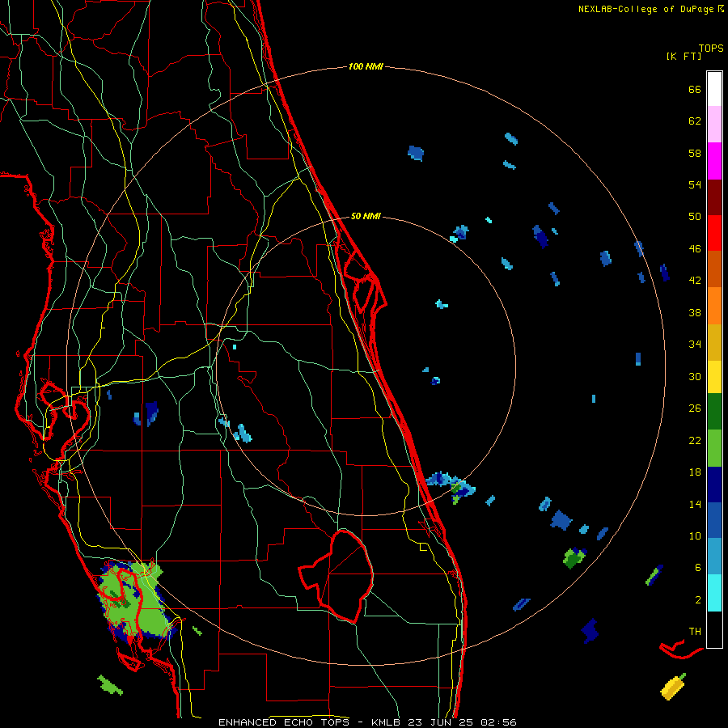Image resolution: width=728 pixels, height=728 pixels.
Task: Click the legend value 18
Action: point(695,472)
